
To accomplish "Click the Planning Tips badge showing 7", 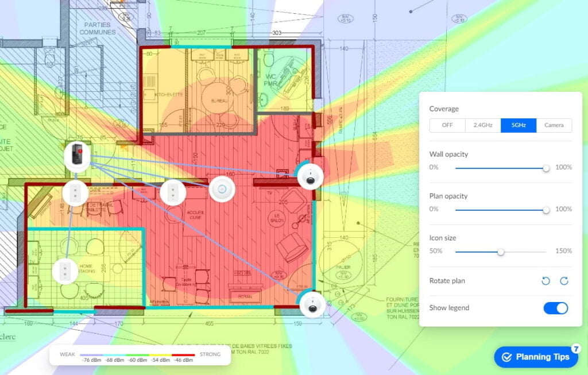I will 576,349.
